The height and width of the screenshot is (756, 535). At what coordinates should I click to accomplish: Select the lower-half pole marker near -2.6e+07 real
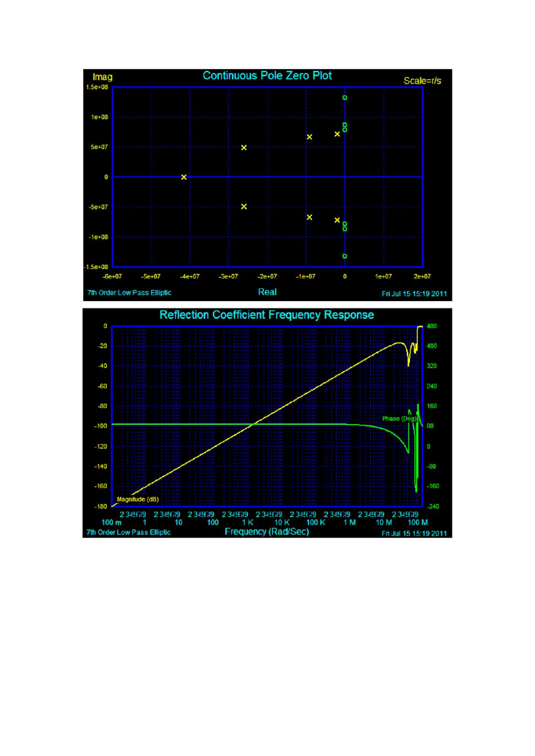[x=244, y=206]
